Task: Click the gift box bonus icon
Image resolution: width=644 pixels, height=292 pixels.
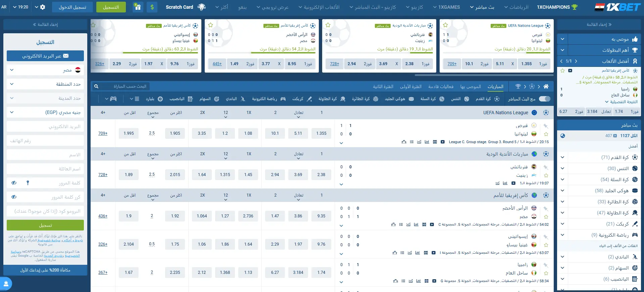Action: tap(138, 7)
